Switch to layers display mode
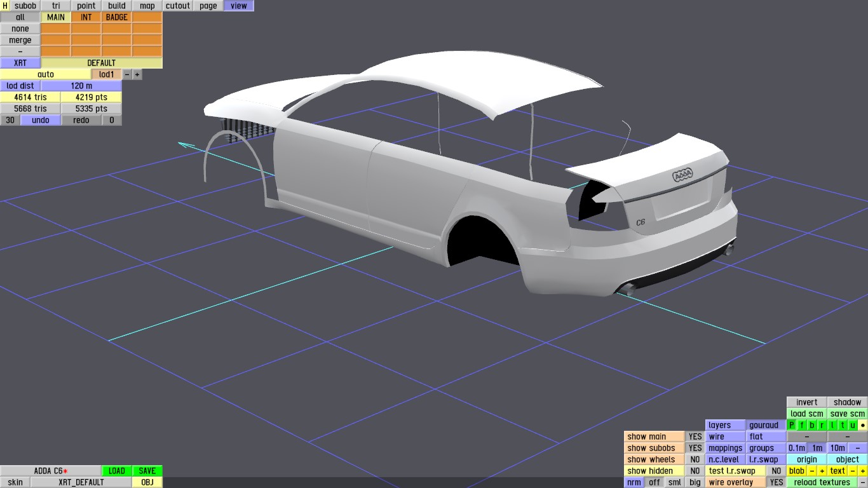 726,425
